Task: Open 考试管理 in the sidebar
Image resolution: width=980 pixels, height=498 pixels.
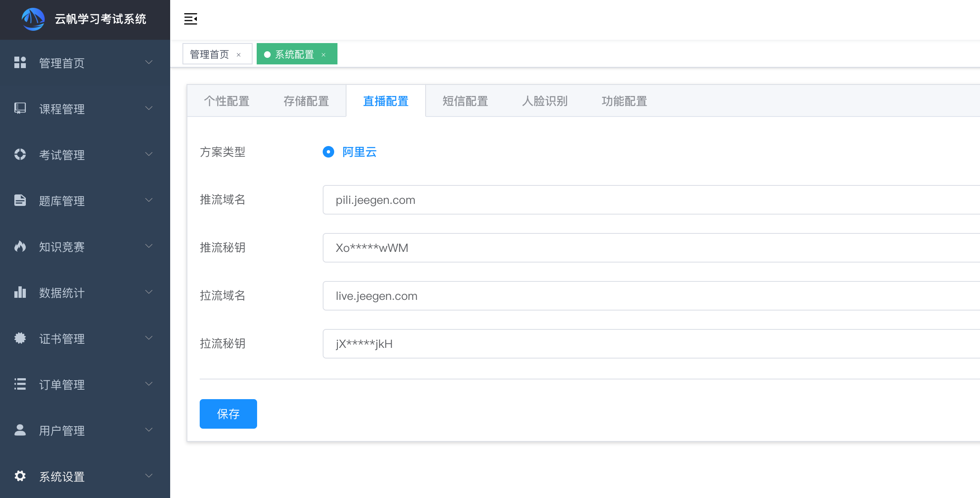Action: 85,155
